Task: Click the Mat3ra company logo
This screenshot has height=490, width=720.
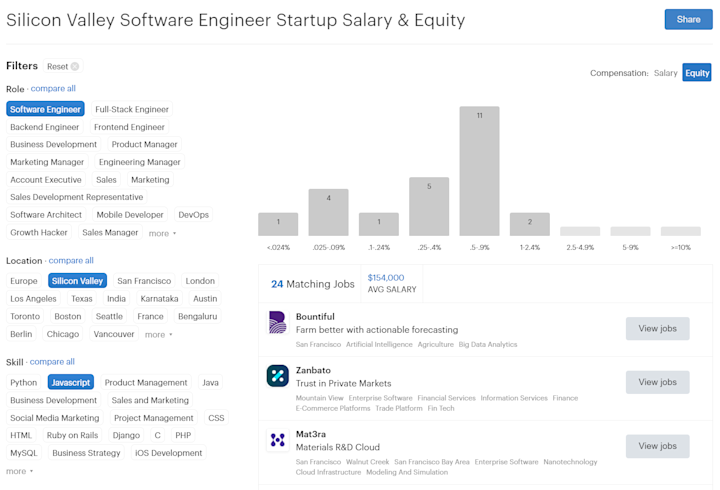Action: pos(277,440)
